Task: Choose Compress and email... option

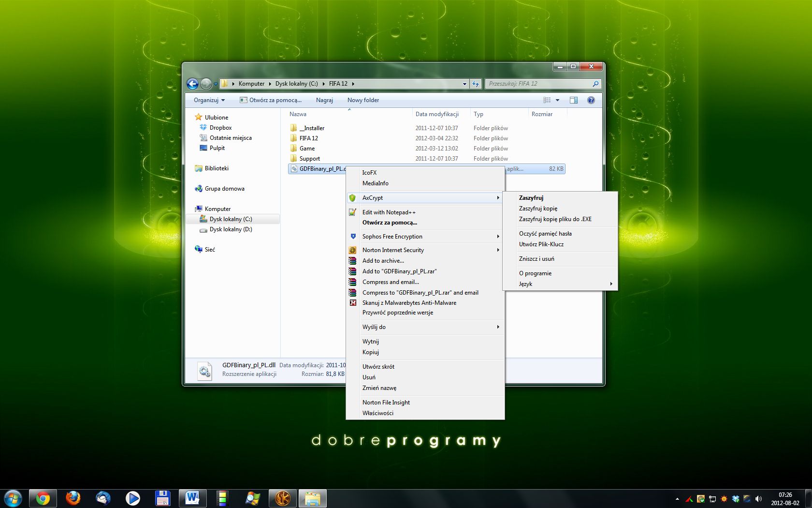Action: pyautogui.click(x=424, y=282)
